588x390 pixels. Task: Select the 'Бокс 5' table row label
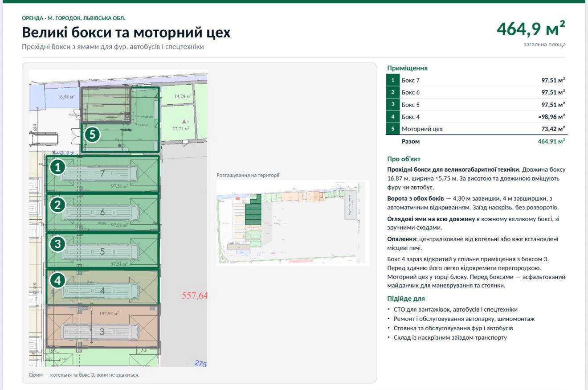(411, 105)
